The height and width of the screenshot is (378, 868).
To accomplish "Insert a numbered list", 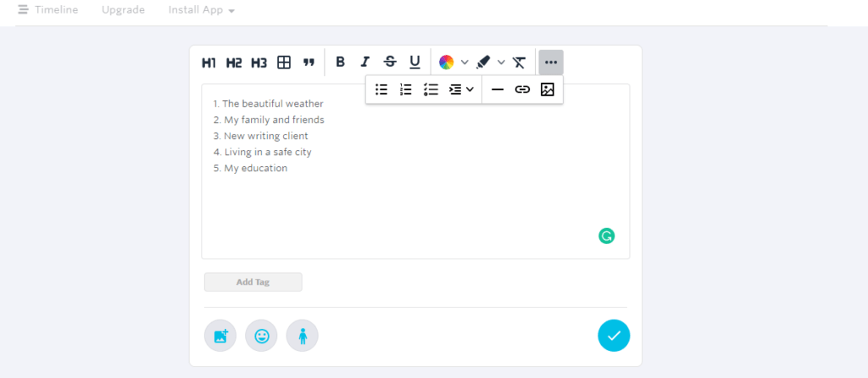I will (x=406, y=90).
